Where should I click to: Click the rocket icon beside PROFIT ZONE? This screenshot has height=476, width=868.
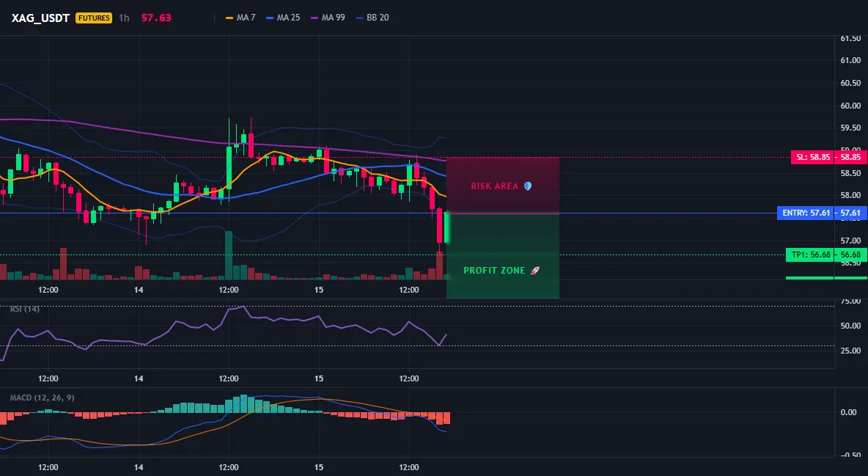click(x=534, y=271)
